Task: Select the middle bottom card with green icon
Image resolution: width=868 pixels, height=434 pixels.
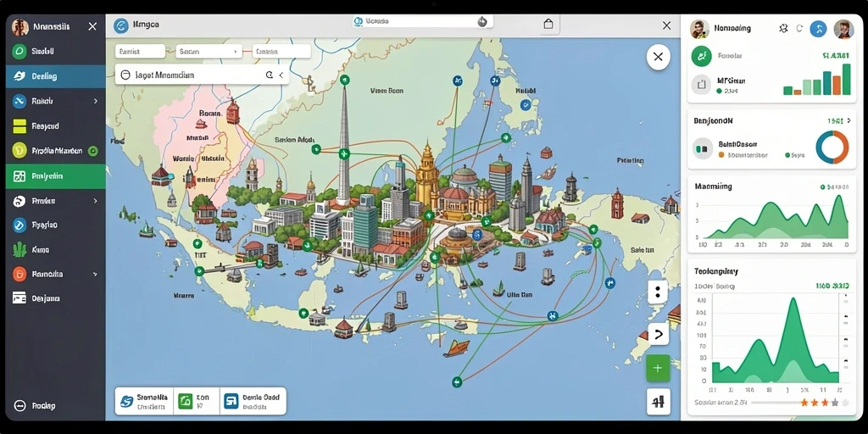Action: [197, 401]
